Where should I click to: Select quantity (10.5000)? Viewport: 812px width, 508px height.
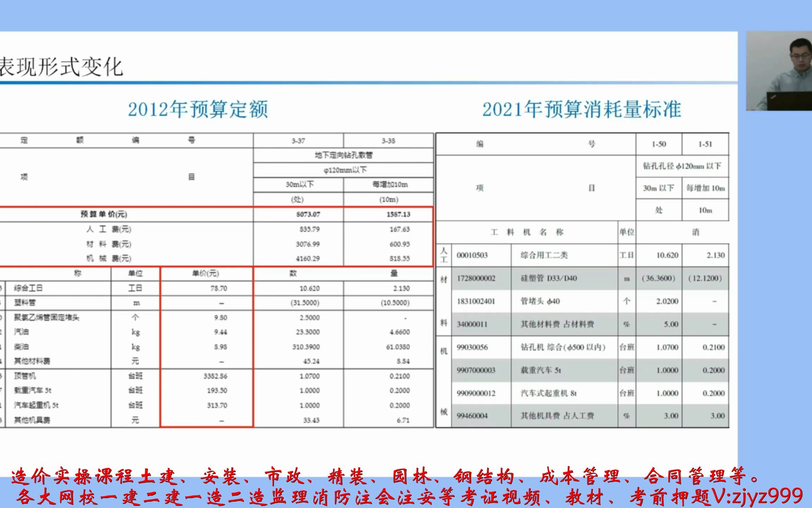coord(395,303)
